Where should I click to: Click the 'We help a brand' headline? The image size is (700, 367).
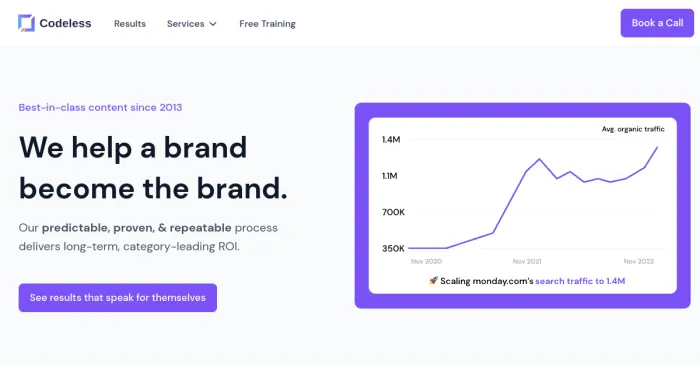[133, 147]
